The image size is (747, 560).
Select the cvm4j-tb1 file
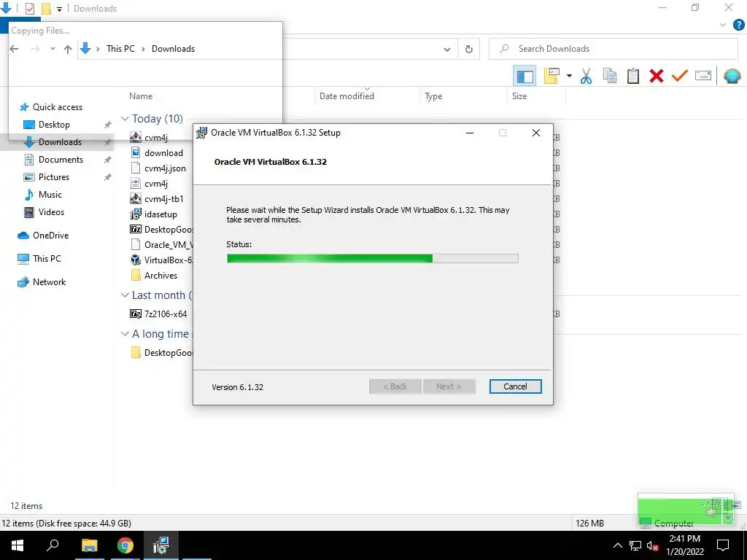point(164,198)
